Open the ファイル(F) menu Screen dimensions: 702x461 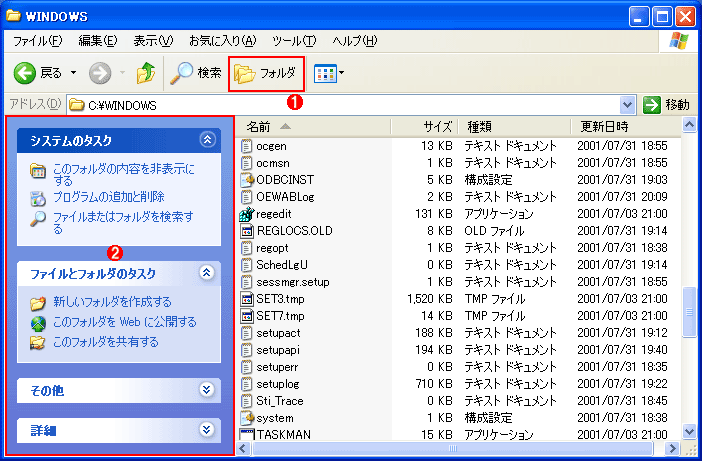[38, 41]
